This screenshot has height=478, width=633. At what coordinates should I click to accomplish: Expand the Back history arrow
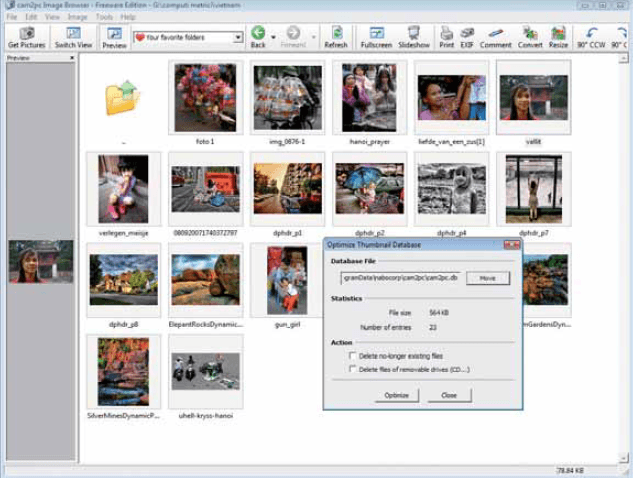coord(273,37)
